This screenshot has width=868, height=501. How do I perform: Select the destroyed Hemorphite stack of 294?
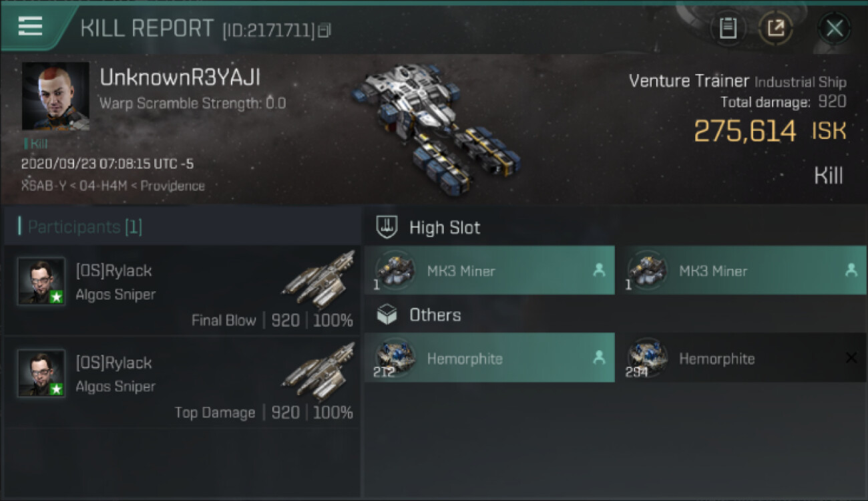741,357
